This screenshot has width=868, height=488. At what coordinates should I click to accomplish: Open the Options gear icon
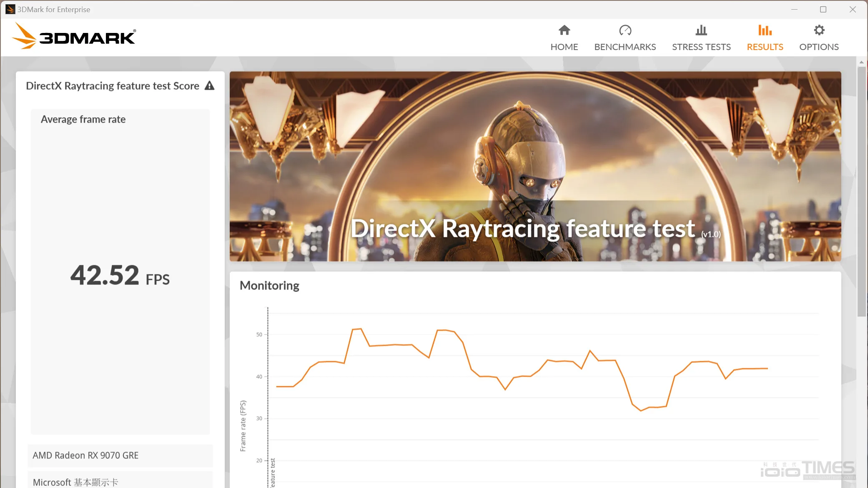819,30
